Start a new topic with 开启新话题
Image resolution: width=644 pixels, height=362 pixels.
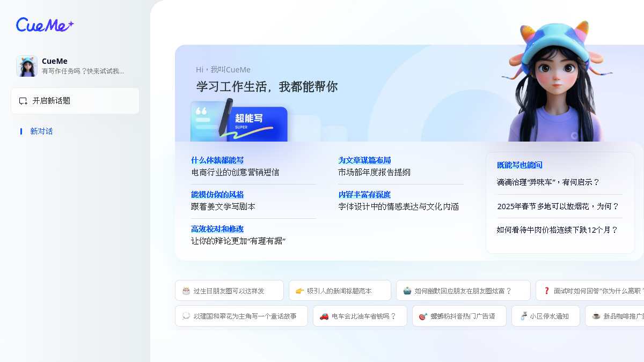(75, 101)
